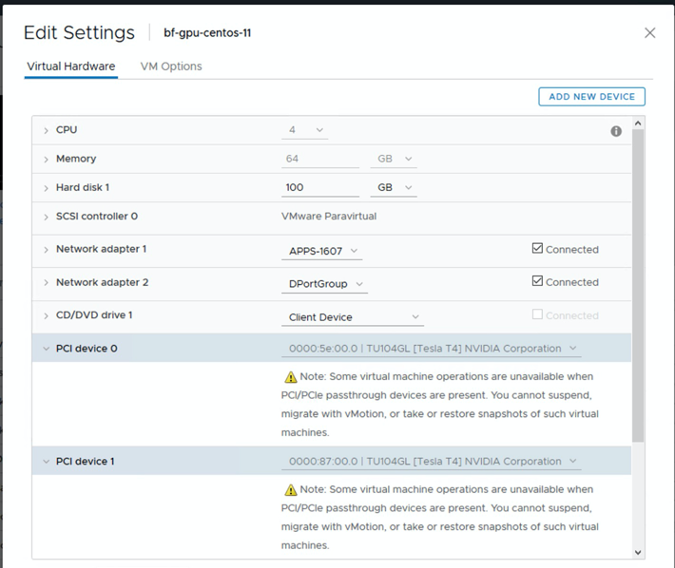Screen dimensions: 675x568
Task: Collapse the PCI device 0 section
Action: pyautogui.click(x=46, y=349)
